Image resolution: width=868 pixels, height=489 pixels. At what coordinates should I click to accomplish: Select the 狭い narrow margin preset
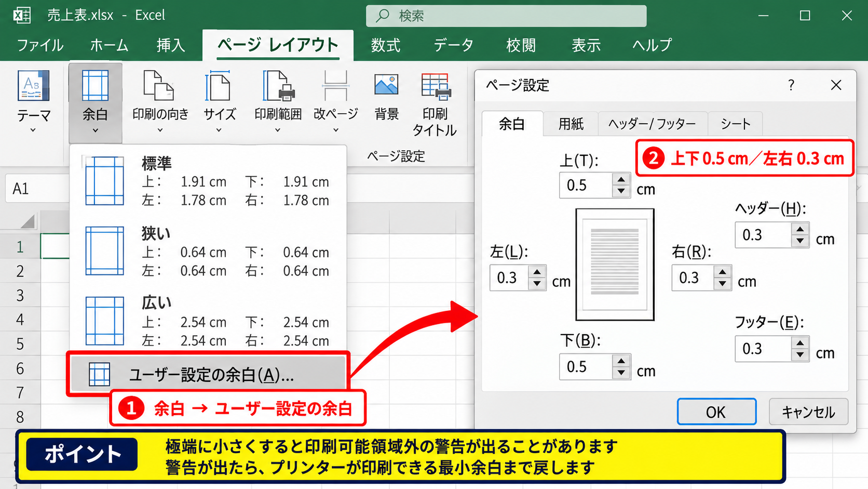coord(208,252)
